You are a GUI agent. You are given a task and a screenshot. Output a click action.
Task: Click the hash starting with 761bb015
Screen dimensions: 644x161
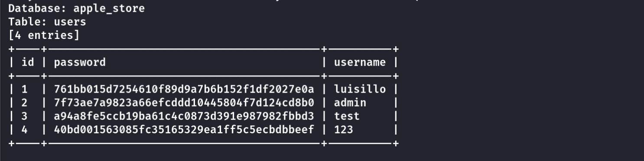click(x=184, y=90)
